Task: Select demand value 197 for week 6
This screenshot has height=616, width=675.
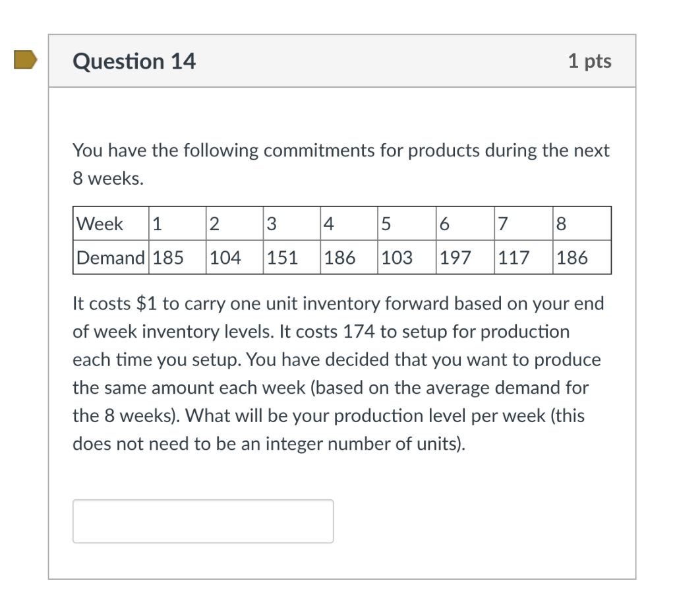Action: click(x=454, y=257)
